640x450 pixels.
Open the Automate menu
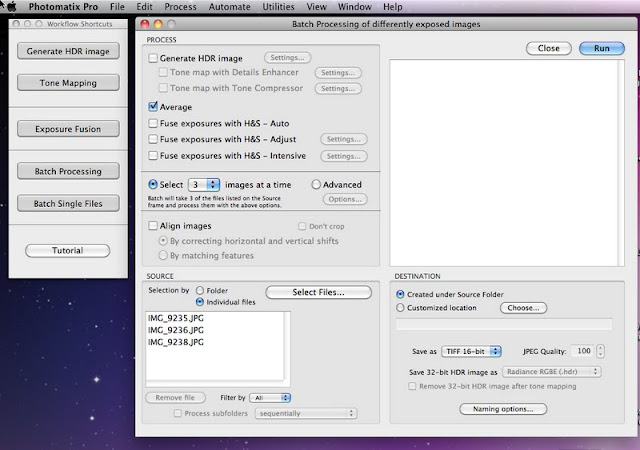click(229, 7)
